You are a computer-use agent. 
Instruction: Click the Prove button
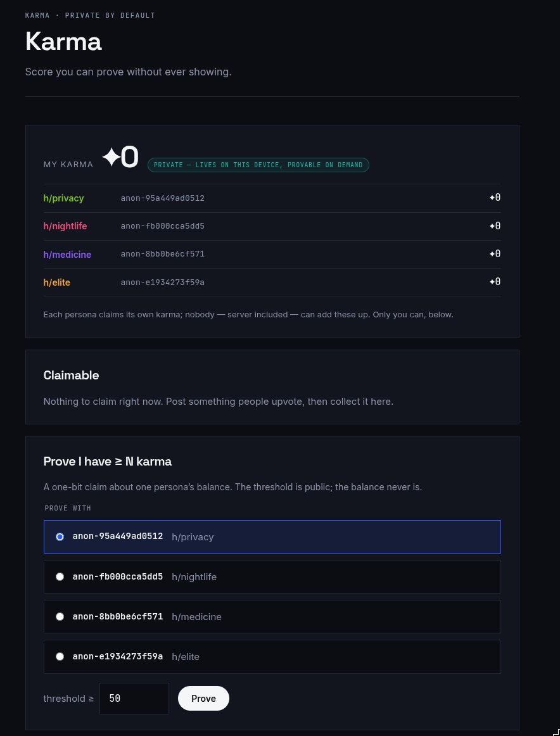[x=203, y=699]
